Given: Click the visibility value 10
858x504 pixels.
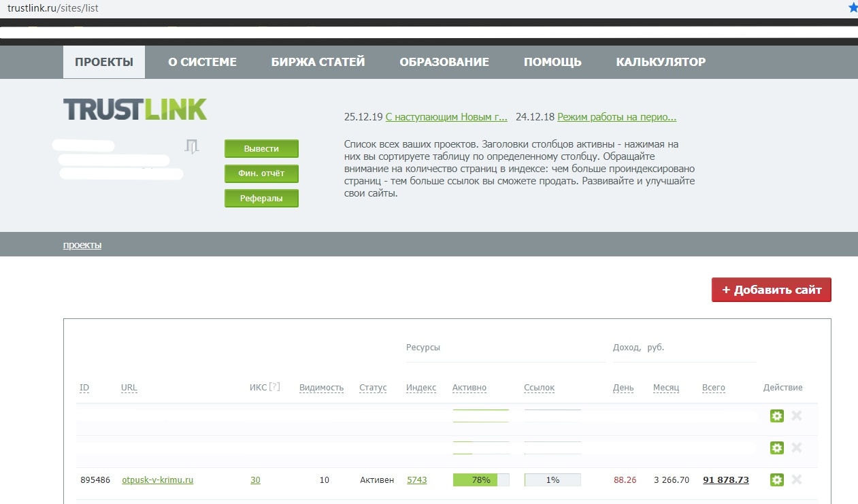Looking at the screenshot, I should pyautogui.click(x=325, y=480).
